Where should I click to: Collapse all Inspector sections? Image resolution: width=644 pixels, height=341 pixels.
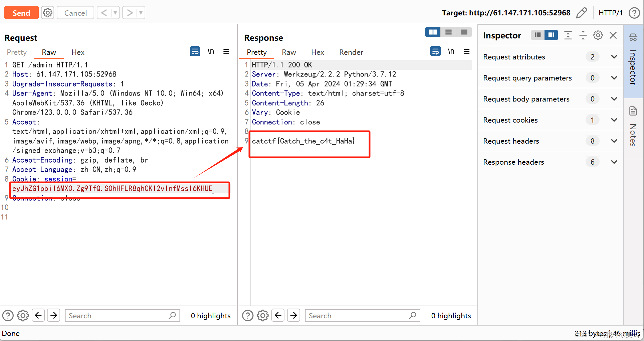pos(583,35)
